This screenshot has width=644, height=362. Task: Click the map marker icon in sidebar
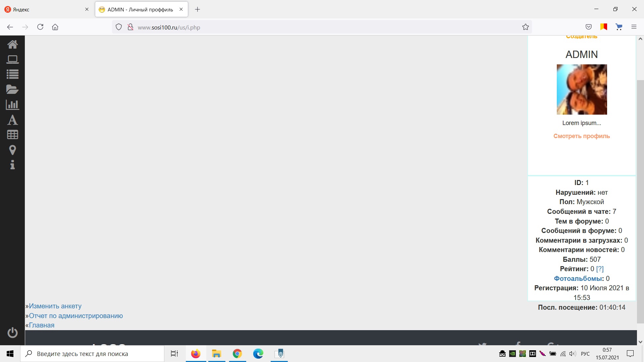(12, 150)
